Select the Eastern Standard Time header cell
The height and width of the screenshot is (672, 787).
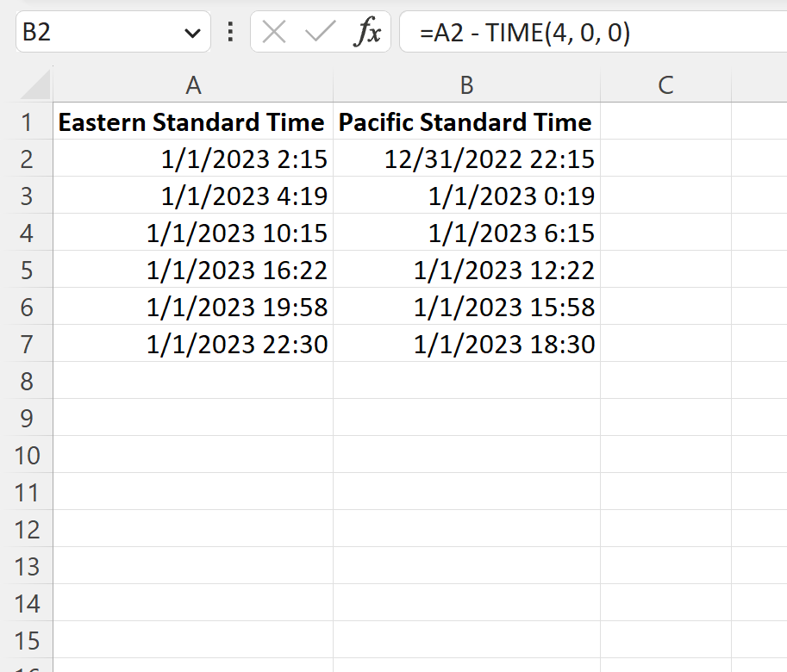(193, 121)
